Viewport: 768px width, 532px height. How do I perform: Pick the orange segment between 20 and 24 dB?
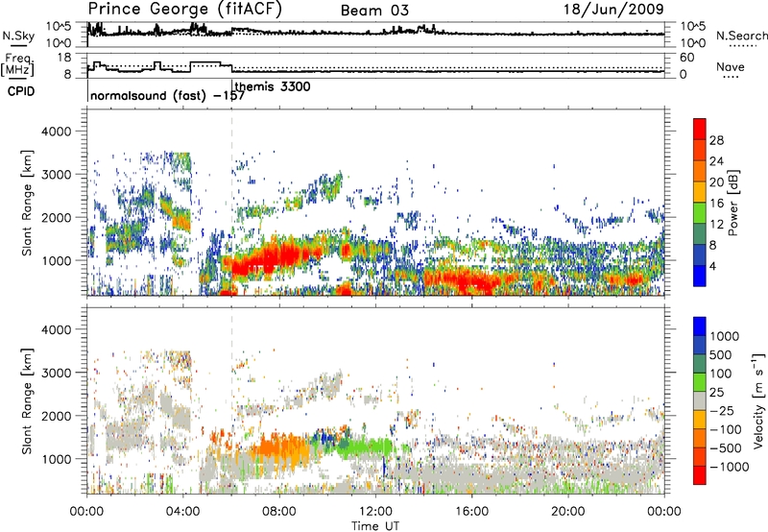tap(700, 171)
